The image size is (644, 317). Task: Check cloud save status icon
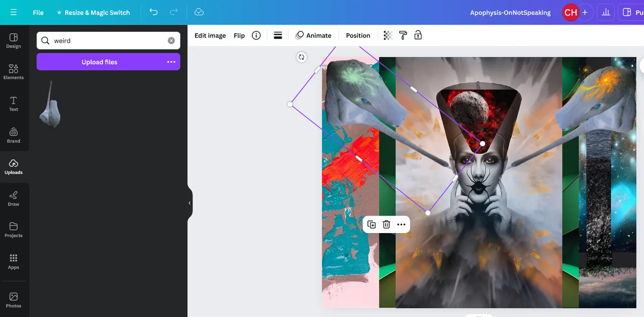(199, 13)
